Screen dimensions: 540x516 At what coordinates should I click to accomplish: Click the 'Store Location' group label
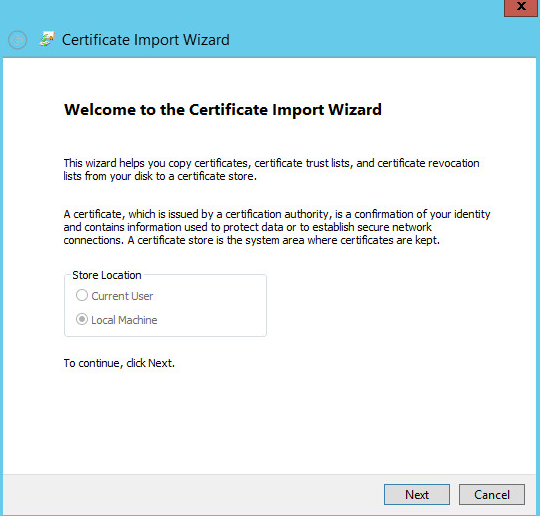[x=107, y=275]
